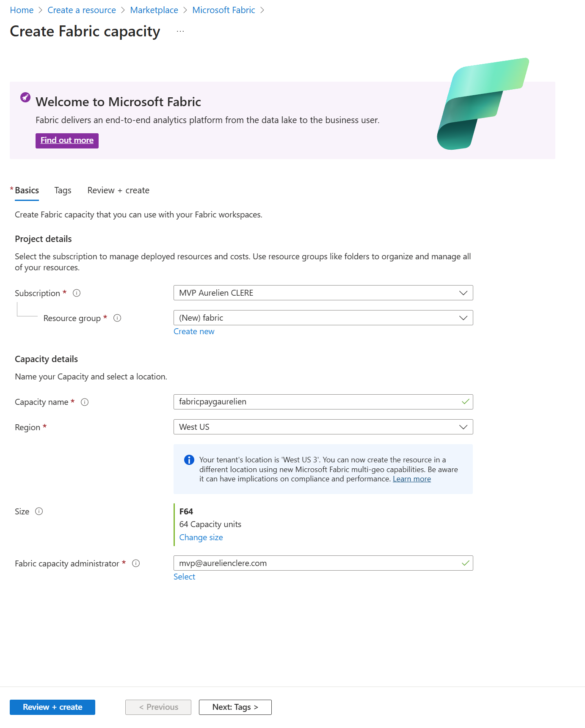
Task: Click Create new resource group link
Action: click(x=194, y=331)
